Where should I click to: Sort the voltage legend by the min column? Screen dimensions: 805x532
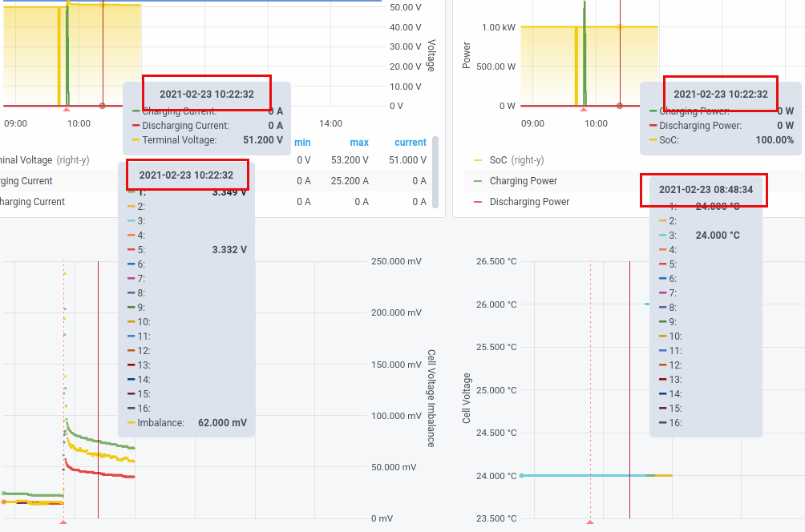pyautogui.click(x=301, y=143)
